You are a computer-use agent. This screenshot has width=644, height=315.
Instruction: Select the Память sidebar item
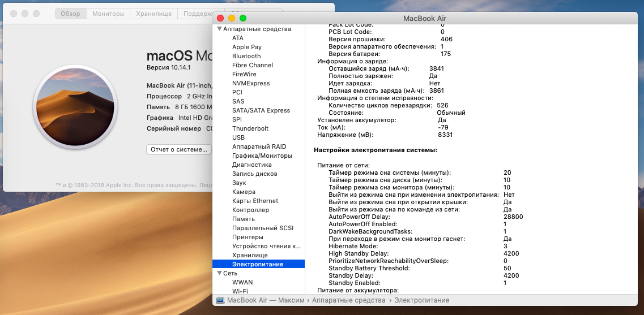pos(243,219)
